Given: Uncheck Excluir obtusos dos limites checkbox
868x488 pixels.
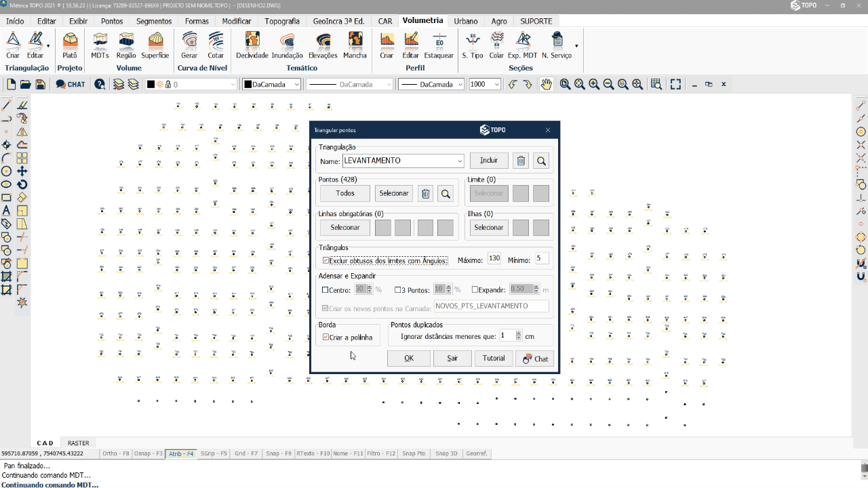Looking at the screenshot, I should (x=326, y=260).
